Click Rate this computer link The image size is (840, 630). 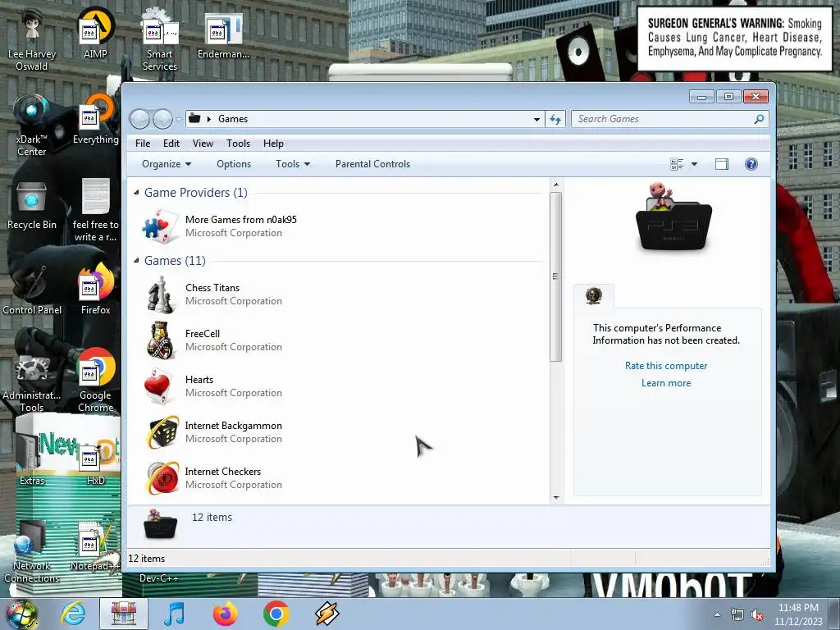pos(666,365)
